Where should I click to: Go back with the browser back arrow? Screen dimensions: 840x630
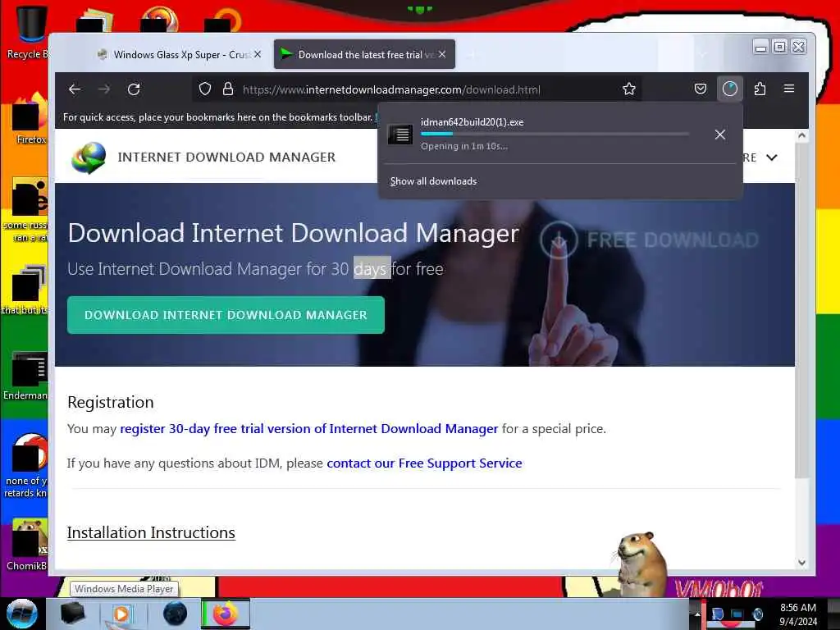pyautogui.click(x=75, y=89)
